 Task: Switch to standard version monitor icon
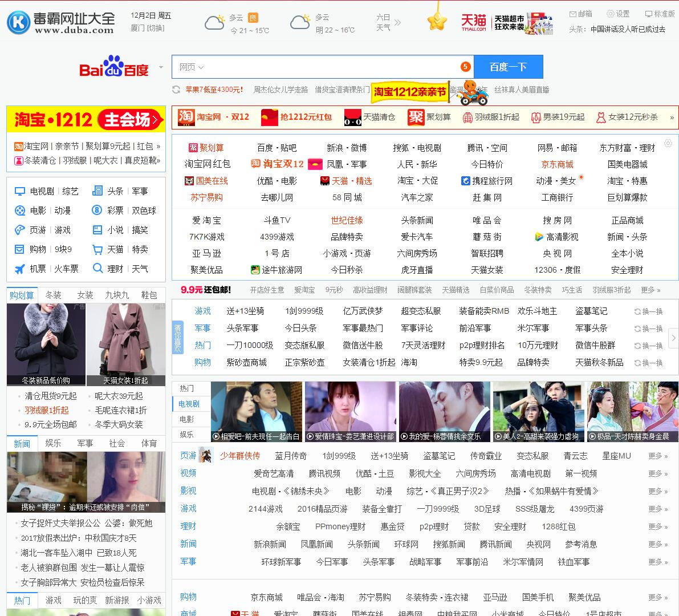pyautogui.click(x=649, y=14)
